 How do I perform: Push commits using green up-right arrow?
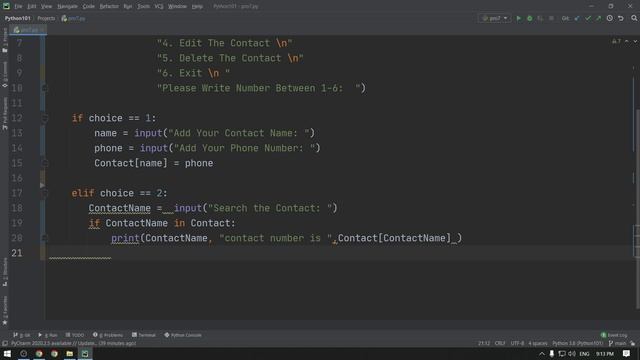(x=598, y=18)
